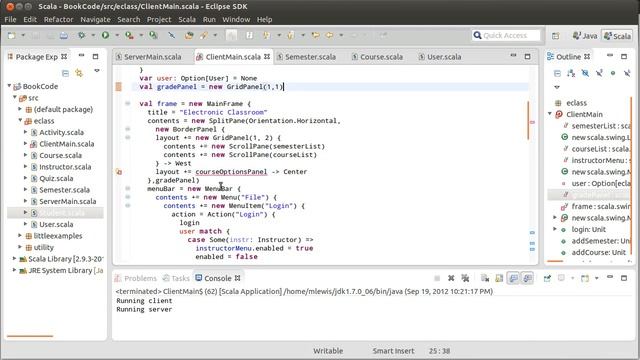
Task: Select Instructor.scala in Package Explorer
Action: click(x=65, y=167)
